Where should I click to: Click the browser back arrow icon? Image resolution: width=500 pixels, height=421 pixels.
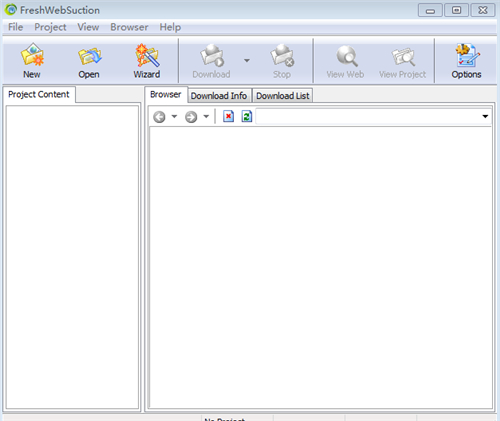point(159,117)
